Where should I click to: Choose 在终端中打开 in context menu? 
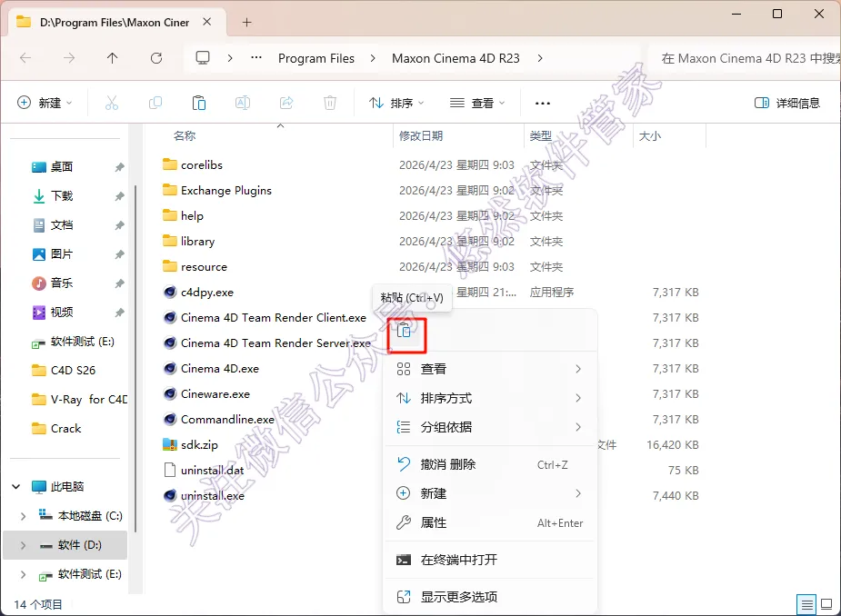coord(490,560)
